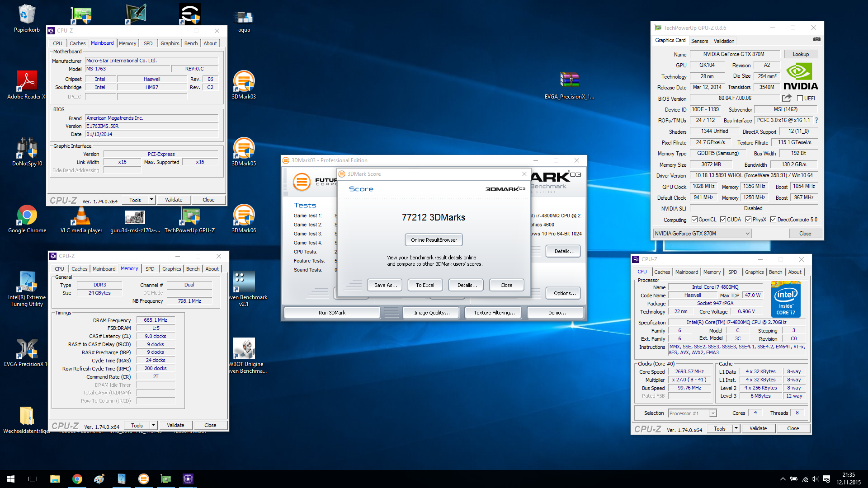Click Run 3DMark button
Viewport: 868px width, 488px height.
(332, 313)
